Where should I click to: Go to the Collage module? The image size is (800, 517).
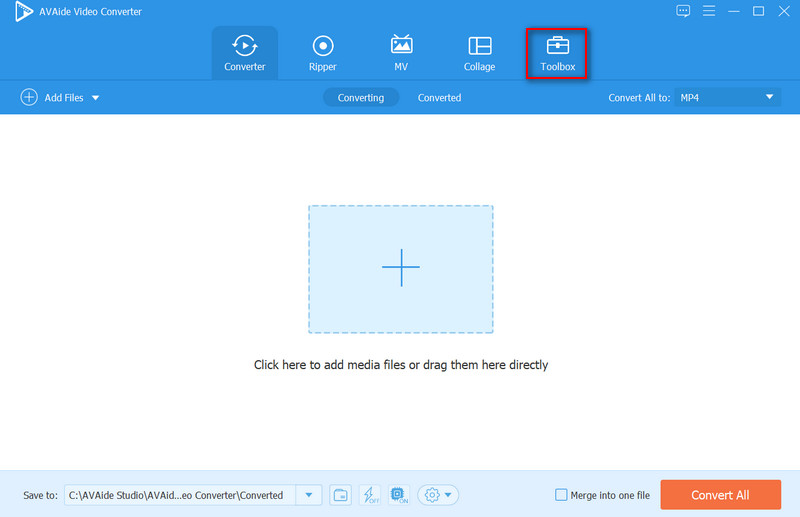pyautogui.click(x=479, y=53)
